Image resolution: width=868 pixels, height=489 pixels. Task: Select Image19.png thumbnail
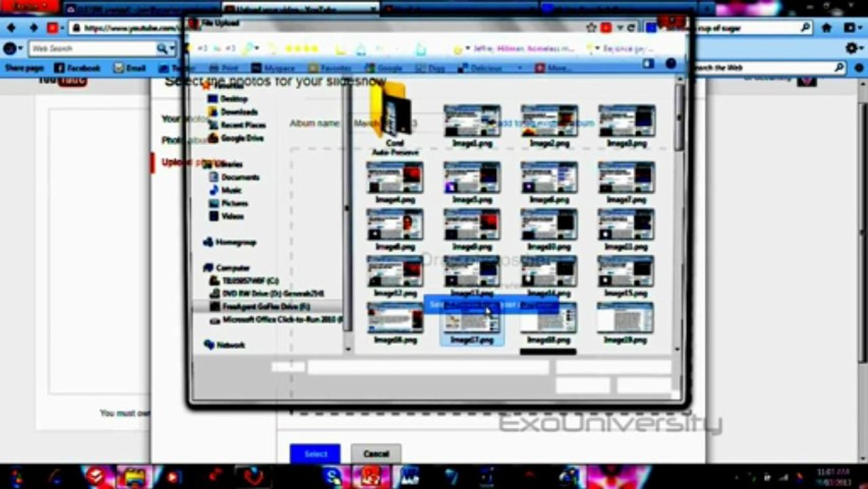coord(626,318)
